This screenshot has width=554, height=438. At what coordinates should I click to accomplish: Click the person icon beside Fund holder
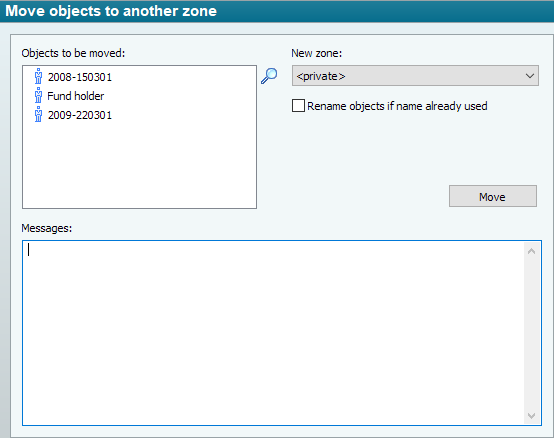[x=38, y=95]
